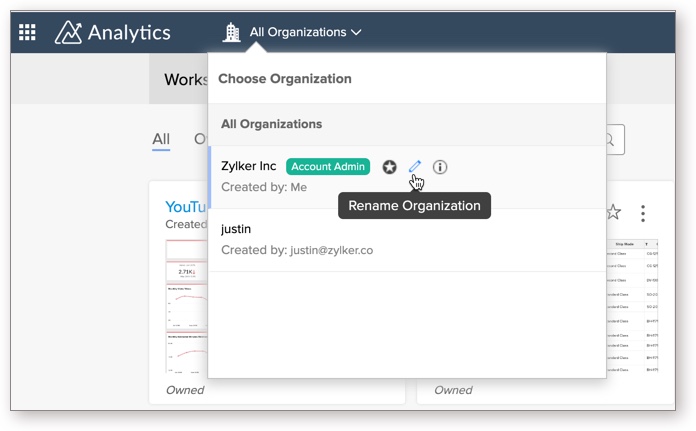
Task: Click the All Organizations label in header
Action: [x=298, y=32]
